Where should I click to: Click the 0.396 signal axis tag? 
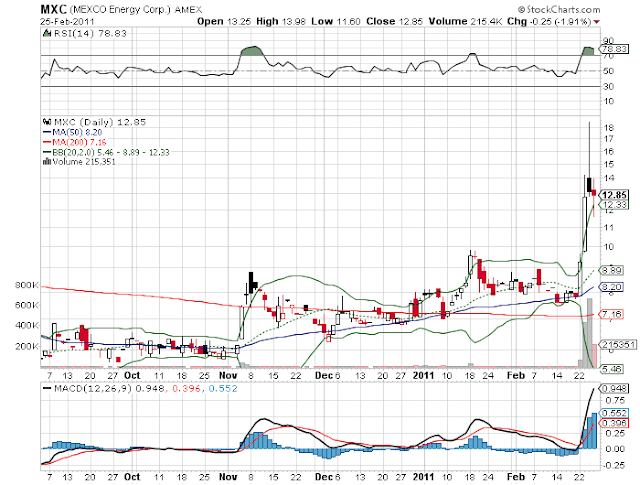point(615,423)
